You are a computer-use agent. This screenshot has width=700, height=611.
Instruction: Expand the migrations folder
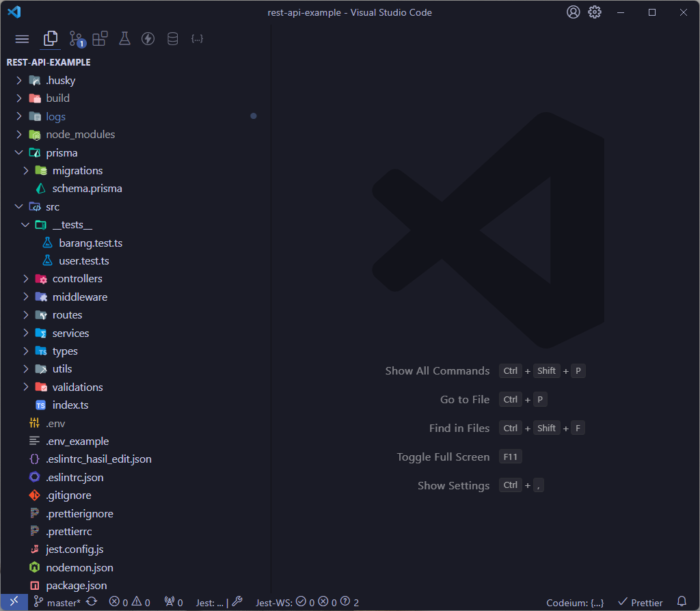tap(136, 170)
